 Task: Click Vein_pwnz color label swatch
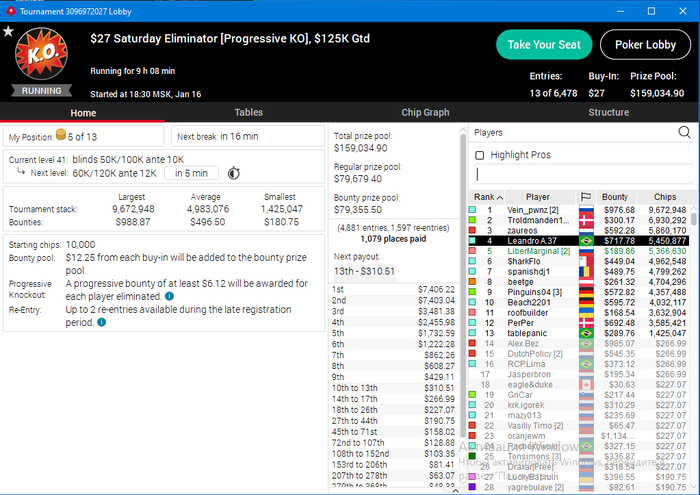point(472,210)
